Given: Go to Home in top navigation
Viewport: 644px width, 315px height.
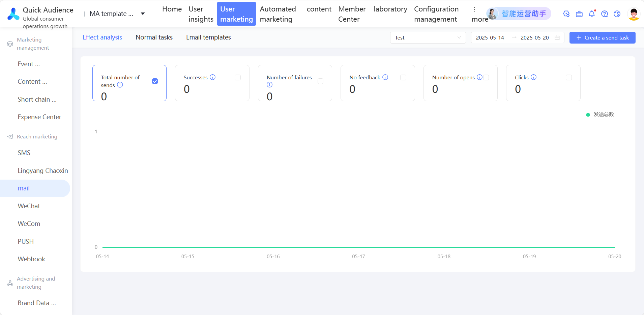Looking at the screenshot, I should 172,9.
